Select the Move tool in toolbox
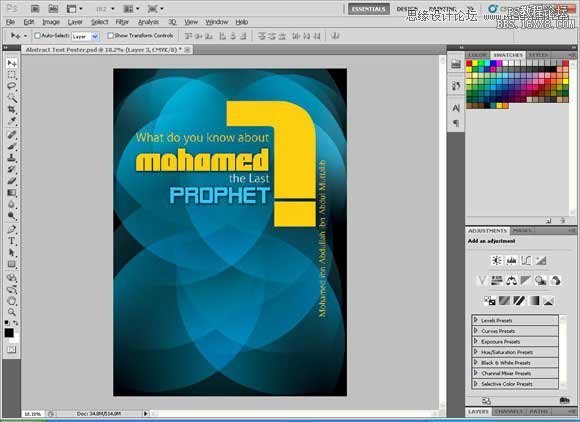 click(x=12, y=63)
